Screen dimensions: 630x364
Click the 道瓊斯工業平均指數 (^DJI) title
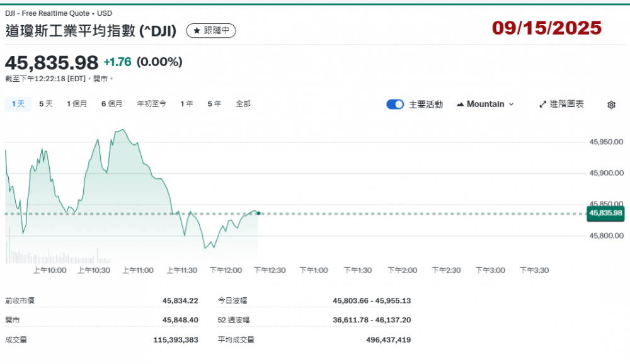[x=91, y=30]
